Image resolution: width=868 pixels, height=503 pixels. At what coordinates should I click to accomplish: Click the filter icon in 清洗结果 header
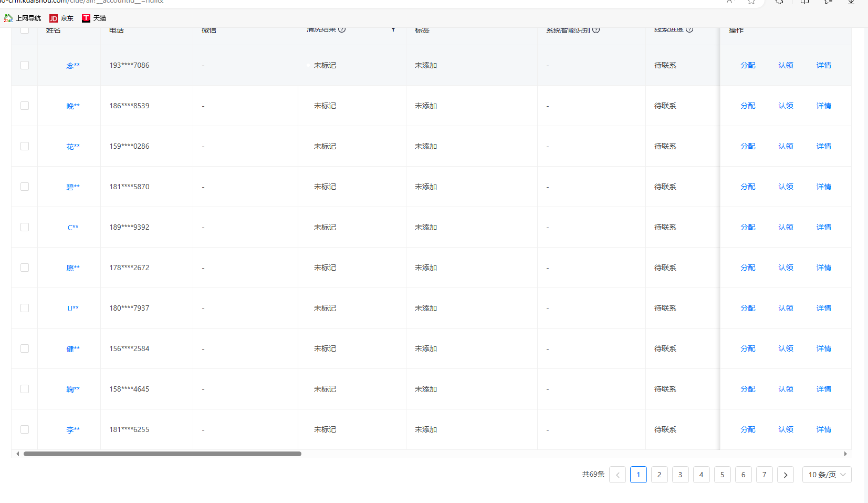(x=393, y=29)
